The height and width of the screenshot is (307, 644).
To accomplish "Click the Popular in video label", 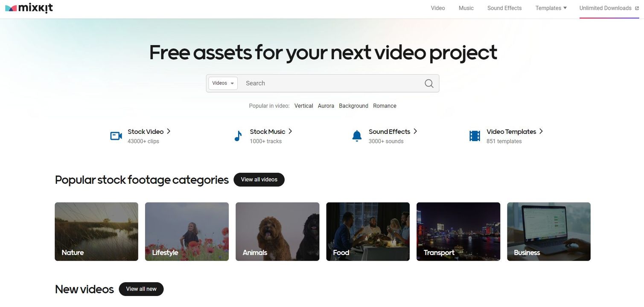I will pyautogui.click(x=269, y=106).
